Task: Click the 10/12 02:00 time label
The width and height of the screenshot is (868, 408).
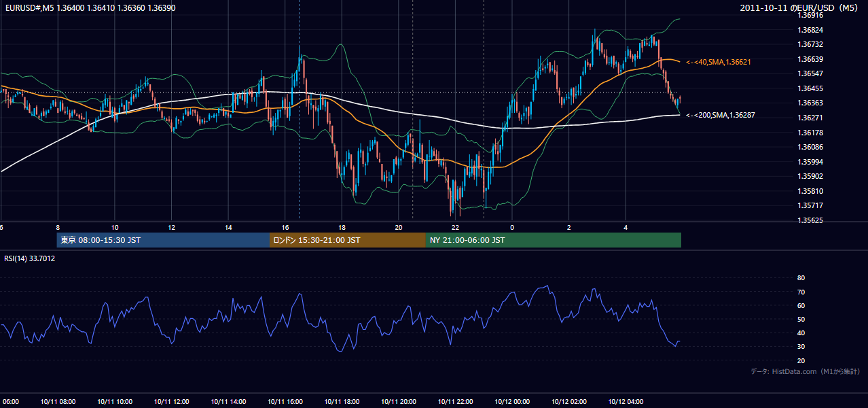Action: point(568,402)
